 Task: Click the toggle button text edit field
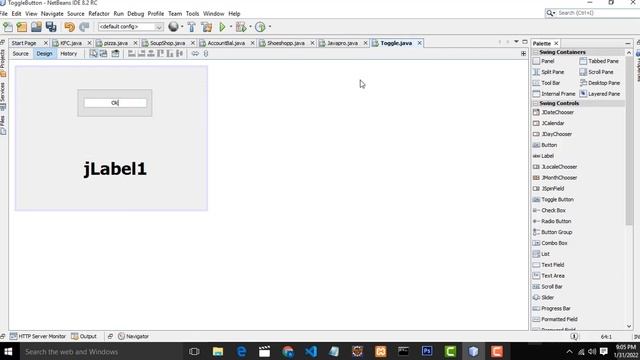[115, 103]
